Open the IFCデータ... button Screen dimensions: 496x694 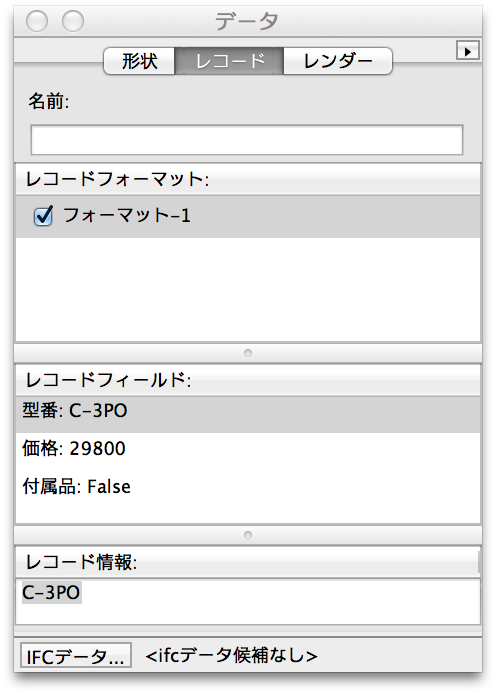coord(76,655)
